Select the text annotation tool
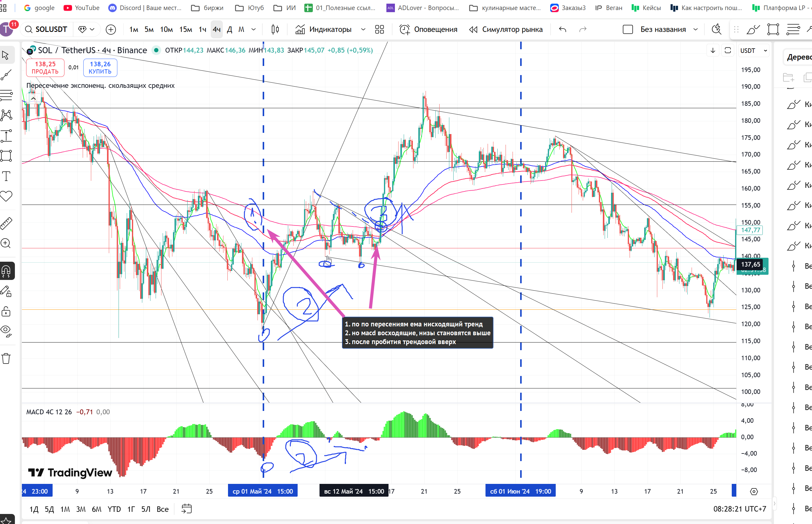The image size is (812, 524). coord(6,176)
